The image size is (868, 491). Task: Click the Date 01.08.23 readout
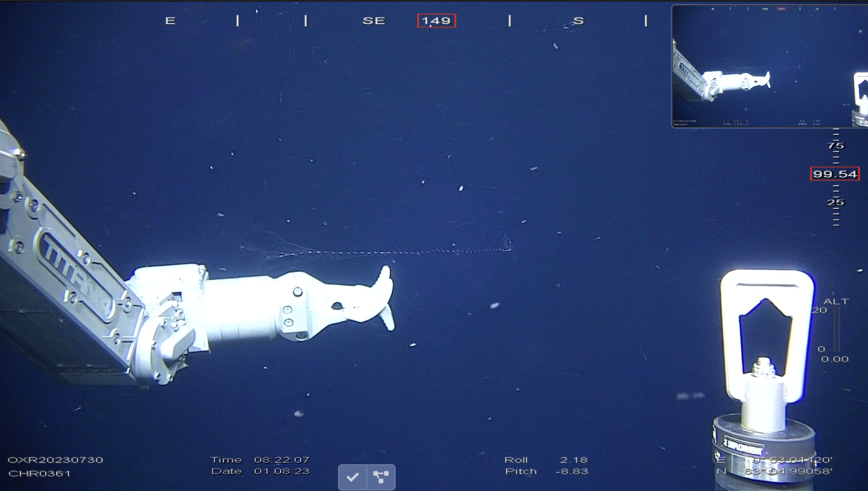[x=282, y=471]
